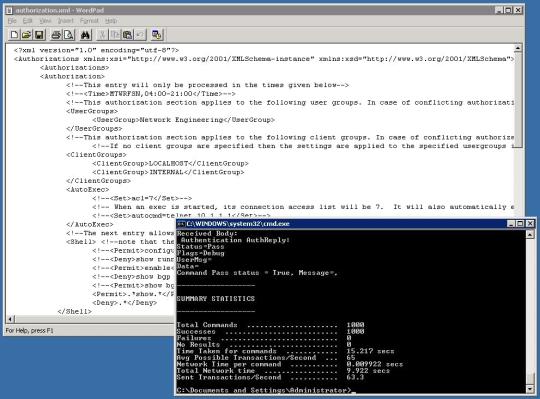Viewport: 540px width, 399px height.
Task: Click WordPad horizontal scrollbar left arrow
Action: (10, 319)
